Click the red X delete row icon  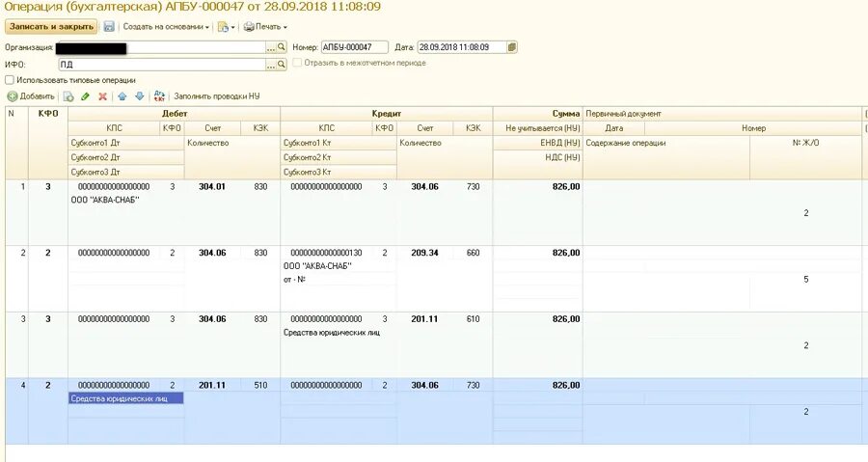tap(102, 96)
